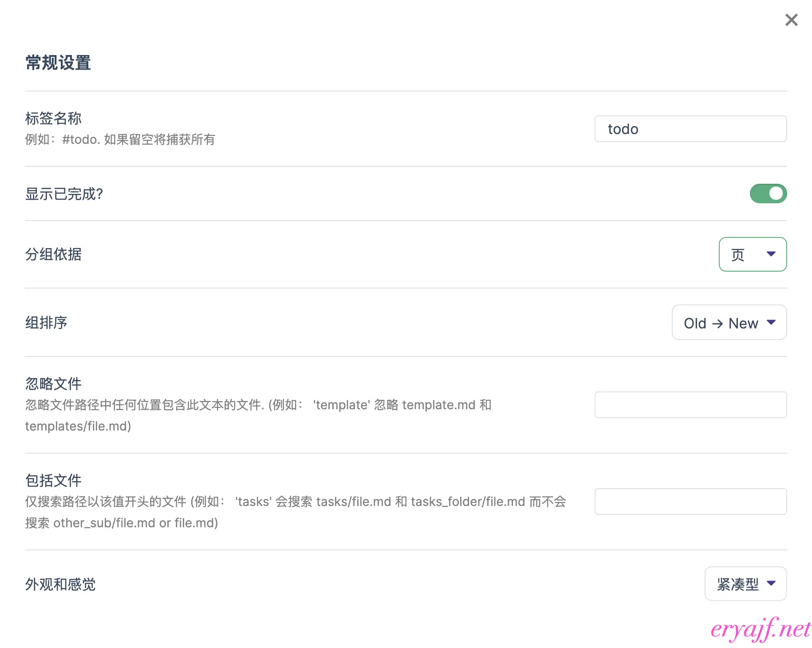
Task: Select the 分组依据 setting label
Action: click(53, 254)
